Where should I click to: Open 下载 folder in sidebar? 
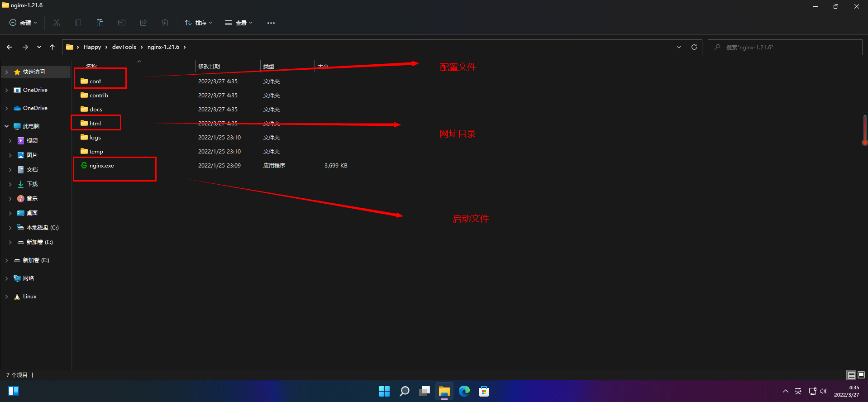click(32, 184)
